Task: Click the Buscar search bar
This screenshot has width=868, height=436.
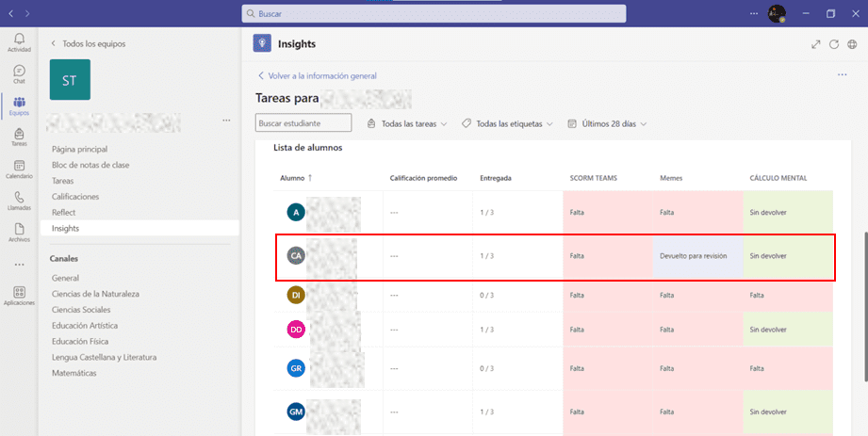Action: (x=434, y=14)
